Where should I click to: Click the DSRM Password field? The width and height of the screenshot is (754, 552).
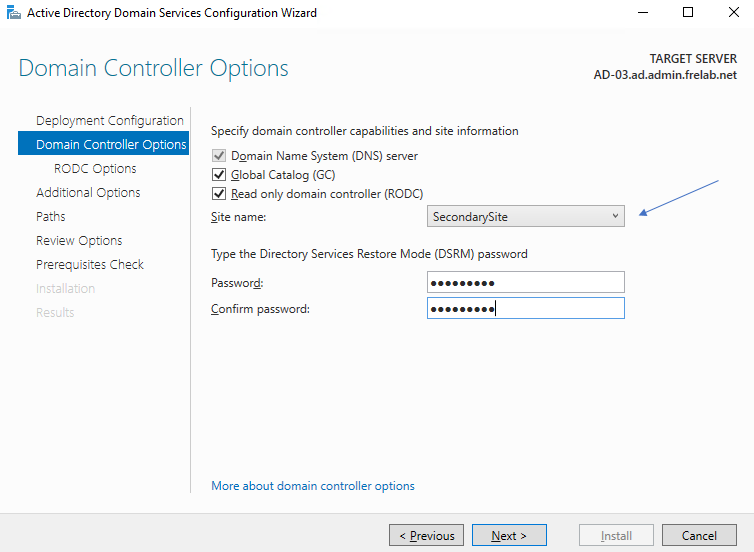(525, 283)
